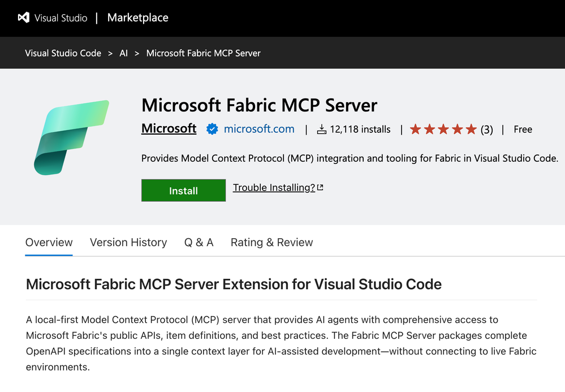565x392 pixels.
Task: Go to the Marketplace home link
Action: 137,18
